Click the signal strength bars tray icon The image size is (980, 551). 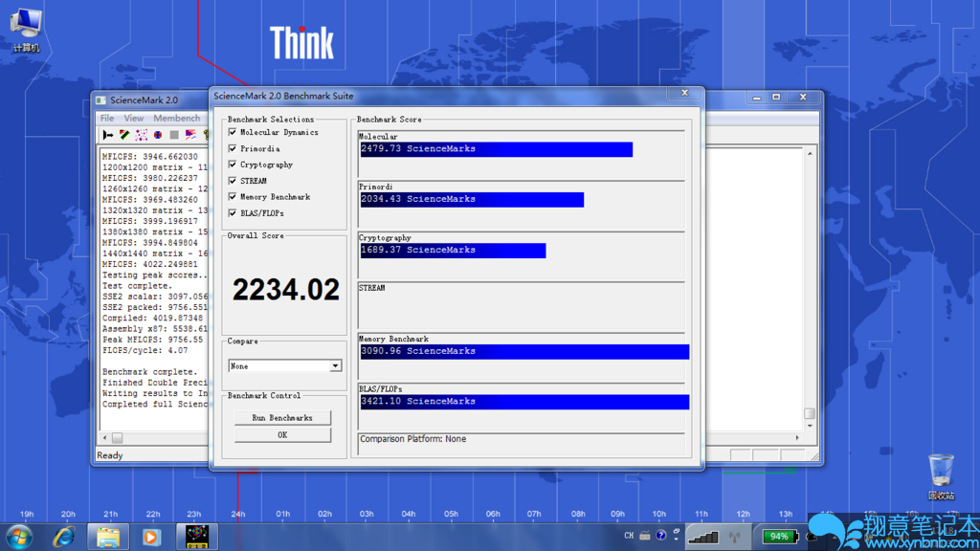(703, 537)
